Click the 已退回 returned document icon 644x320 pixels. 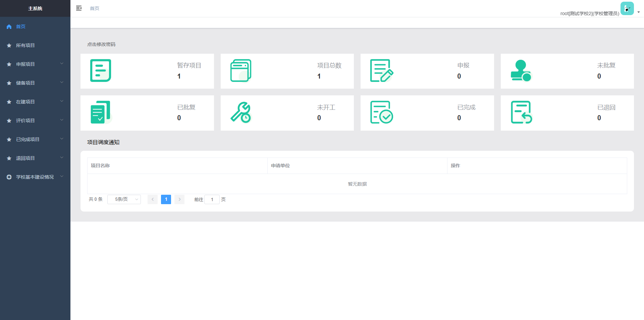tap(521, 112)
